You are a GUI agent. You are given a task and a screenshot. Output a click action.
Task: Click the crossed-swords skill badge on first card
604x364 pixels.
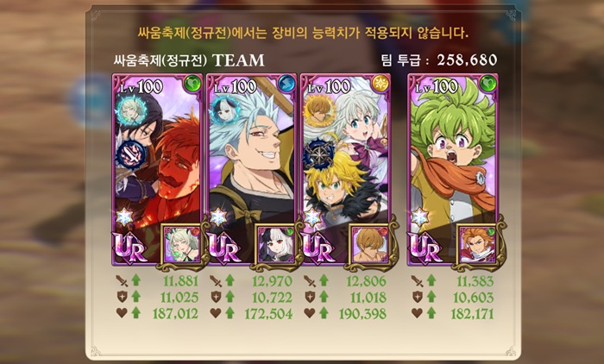[132, 155]
